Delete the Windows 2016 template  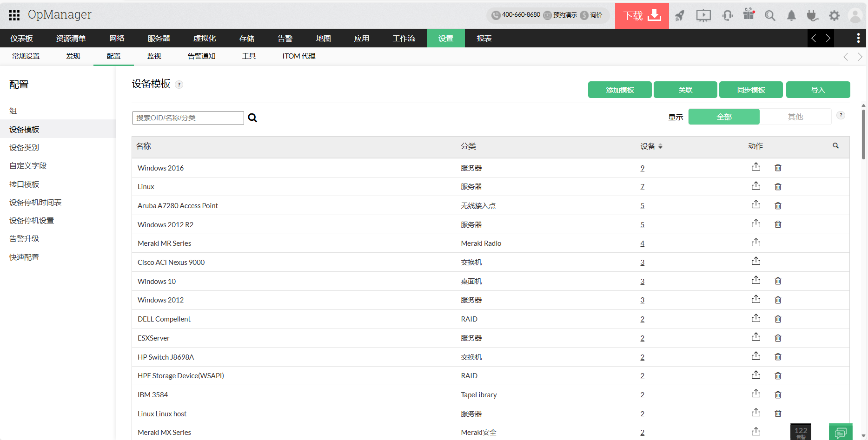click(x=778, y=167)
